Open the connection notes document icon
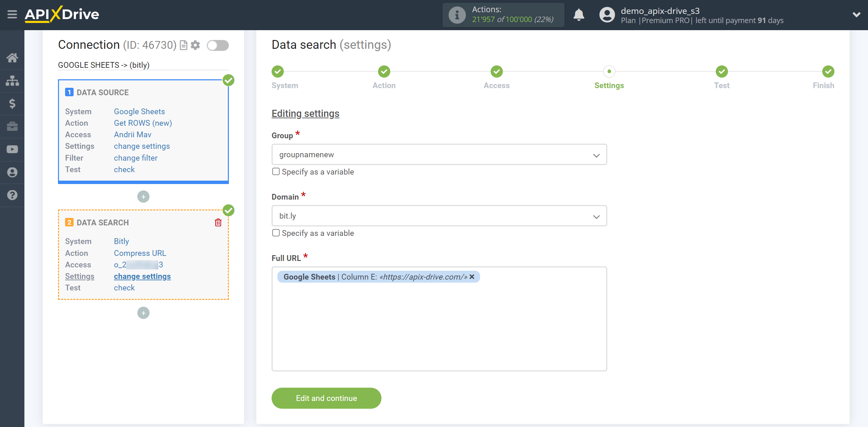Viewport: 868px width, 427px height. [183, 45]
